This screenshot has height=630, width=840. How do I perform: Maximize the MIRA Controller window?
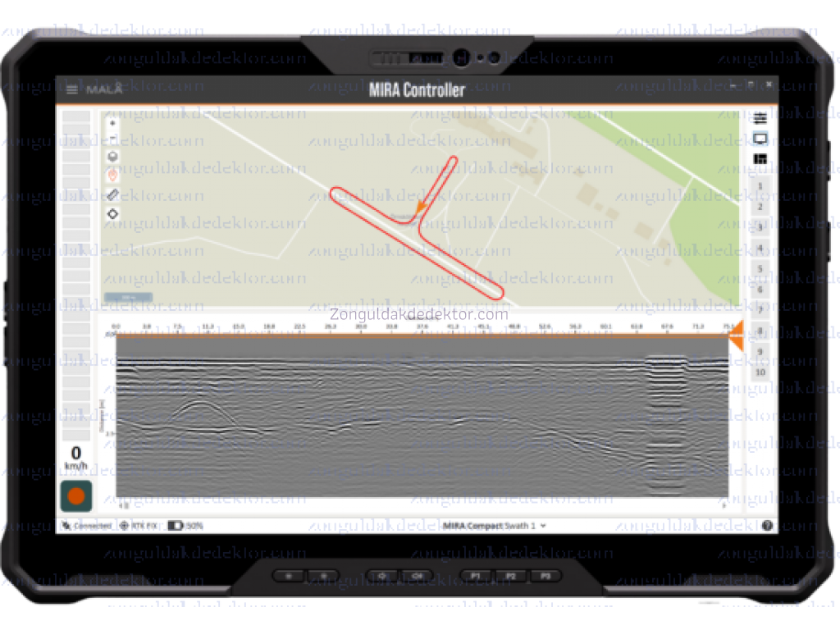tap(751, 84)
